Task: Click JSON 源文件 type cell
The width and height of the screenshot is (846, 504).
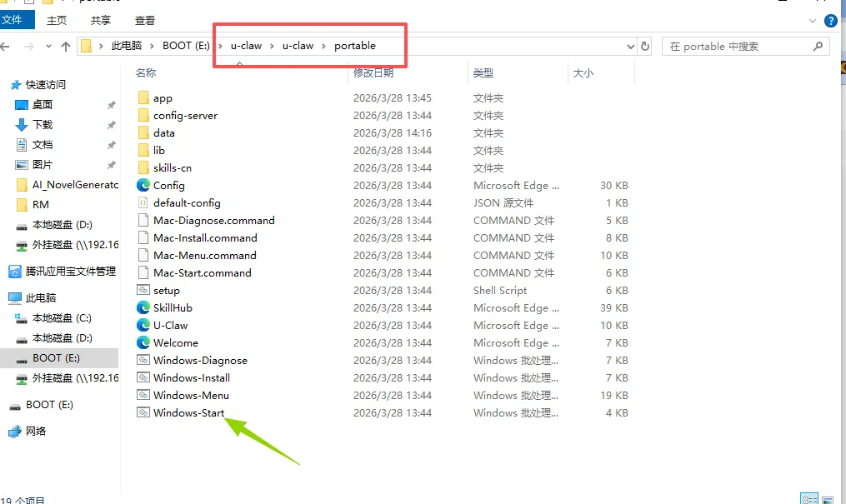Action: tap(503, 202)
